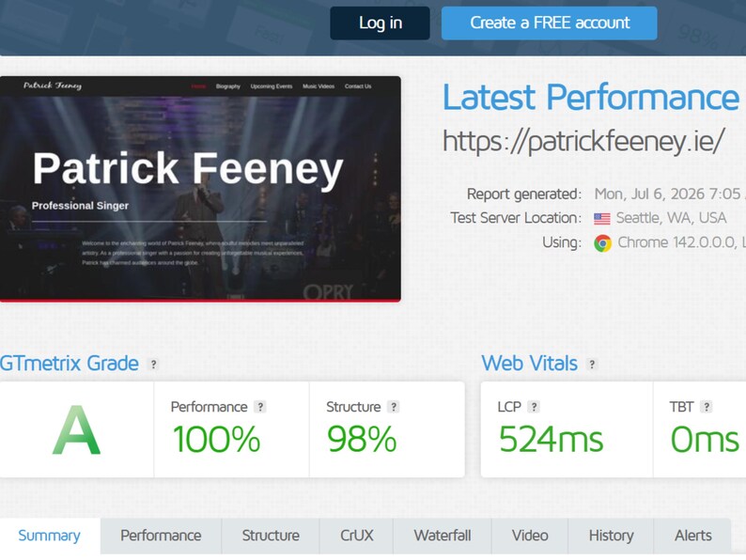Viewport: 746px width, 560px height.
Task: Open the Video tab
Action: pyautogui.click(x=530, y=536)
